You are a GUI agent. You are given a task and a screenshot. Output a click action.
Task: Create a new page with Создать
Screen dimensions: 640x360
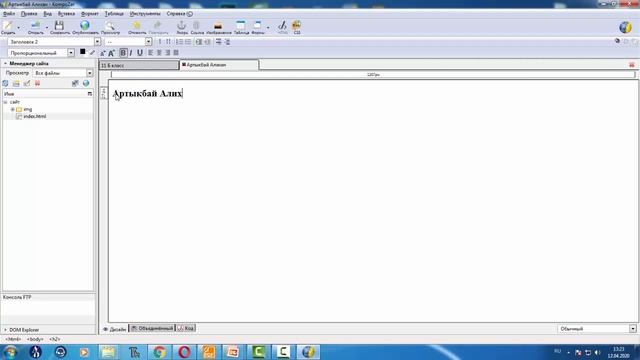point(8,27)
